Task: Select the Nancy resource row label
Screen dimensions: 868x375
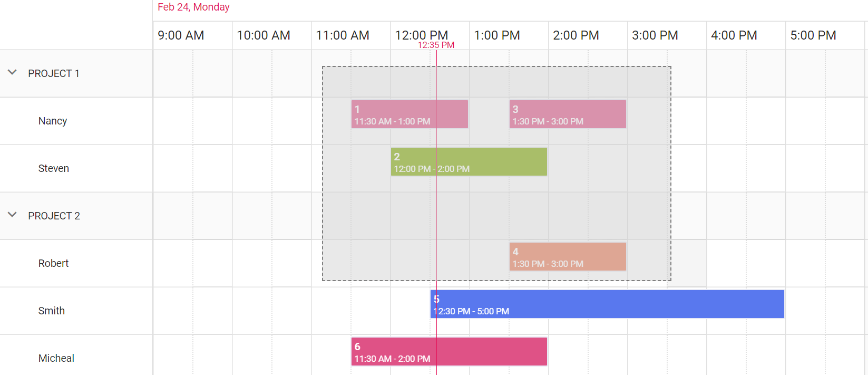Action: pos(53,121)
